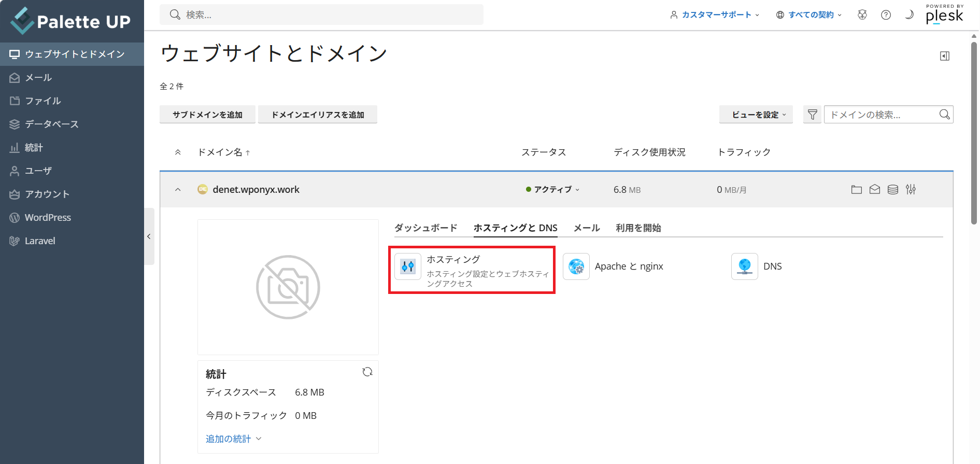
Task: Click the 全 2 件 count text
Action: click(x=172, y=86)
